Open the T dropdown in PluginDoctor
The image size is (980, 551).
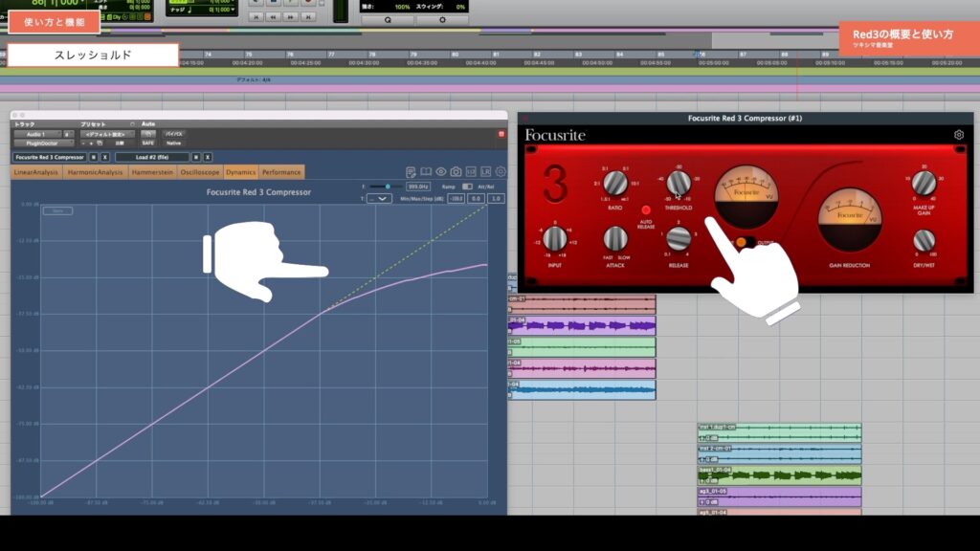(x=379, y=199)
